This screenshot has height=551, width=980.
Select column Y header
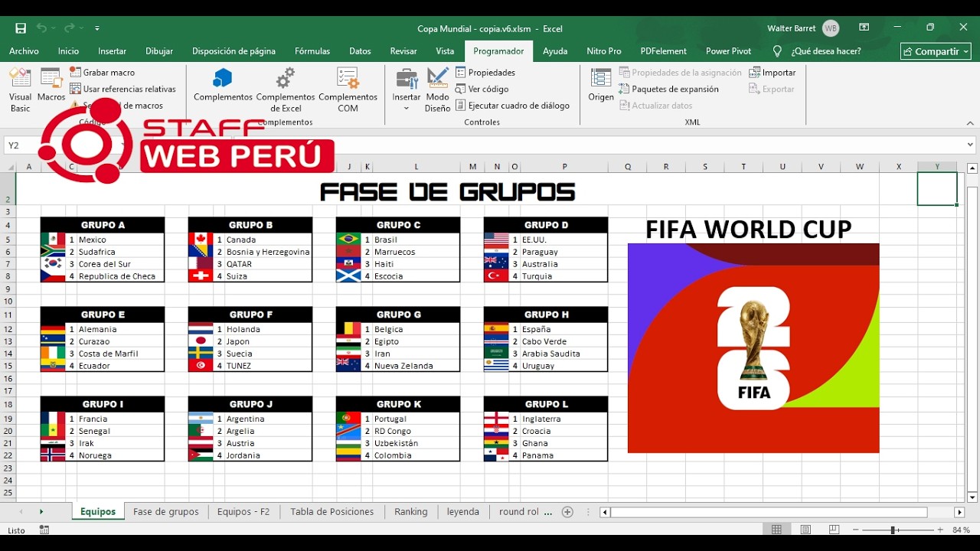coord(937,166)
